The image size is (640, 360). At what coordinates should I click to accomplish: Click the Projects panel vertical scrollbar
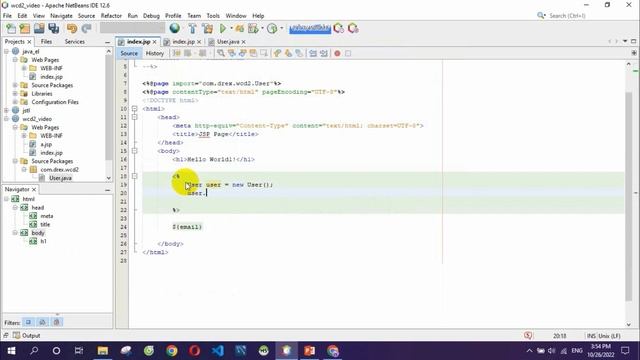(109, 107)
